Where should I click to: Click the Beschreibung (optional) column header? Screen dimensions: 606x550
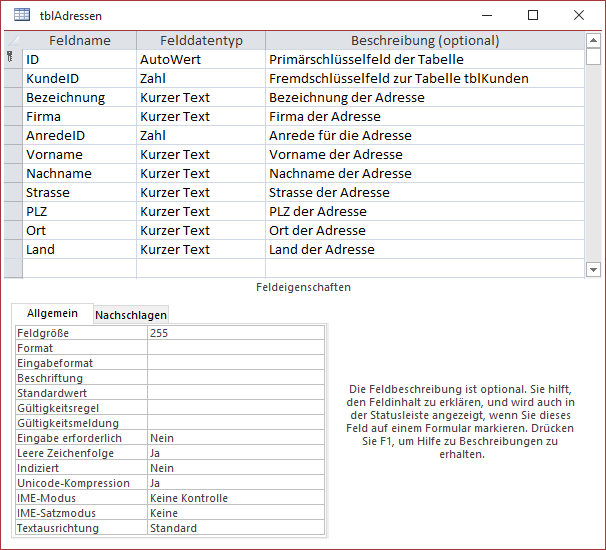click(425, 41)
